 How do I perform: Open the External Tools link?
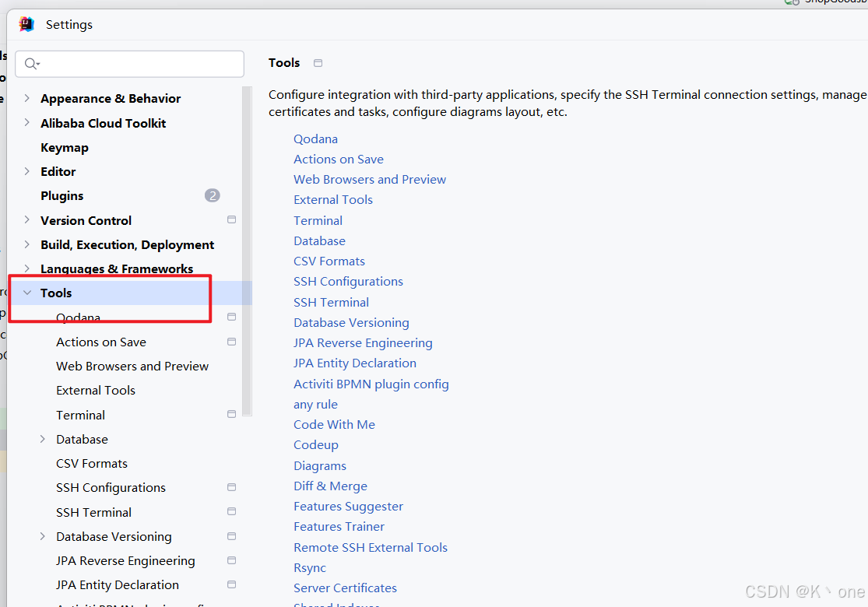(x=332, y=200)
